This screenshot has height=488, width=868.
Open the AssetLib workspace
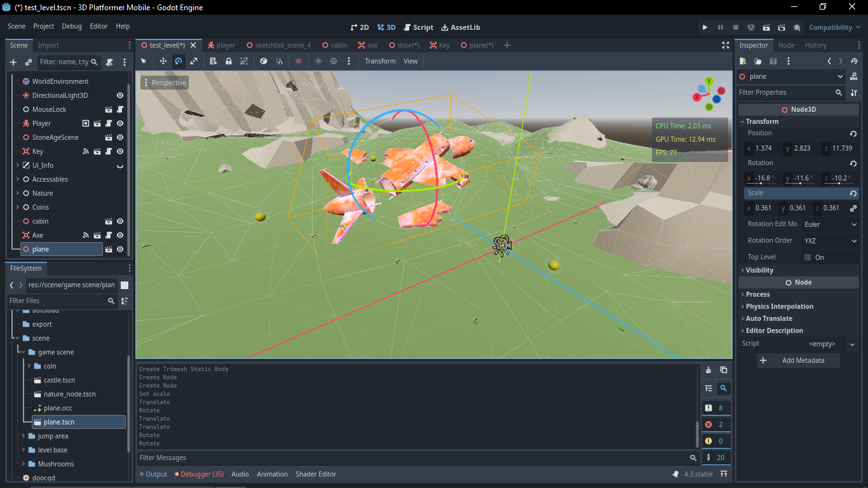tap(461, 27)
